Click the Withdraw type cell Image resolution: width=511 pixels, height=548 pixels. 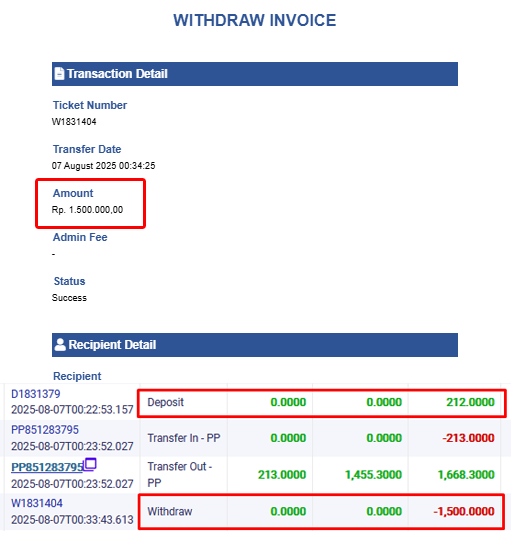click(183, 512)
